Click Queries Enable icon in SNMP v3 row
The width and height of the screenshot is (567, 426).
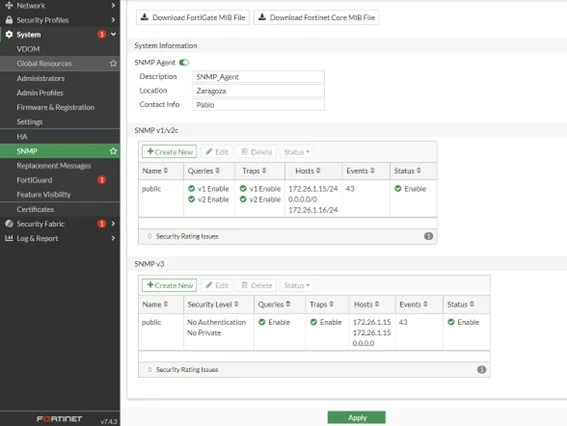pyautogui.click(x=262, y=322)
